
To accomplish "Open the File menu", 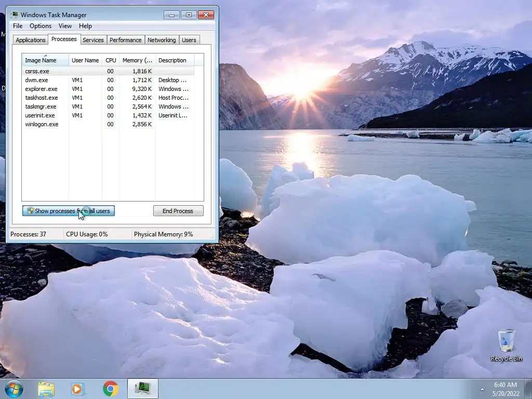I will pos(18,26).
